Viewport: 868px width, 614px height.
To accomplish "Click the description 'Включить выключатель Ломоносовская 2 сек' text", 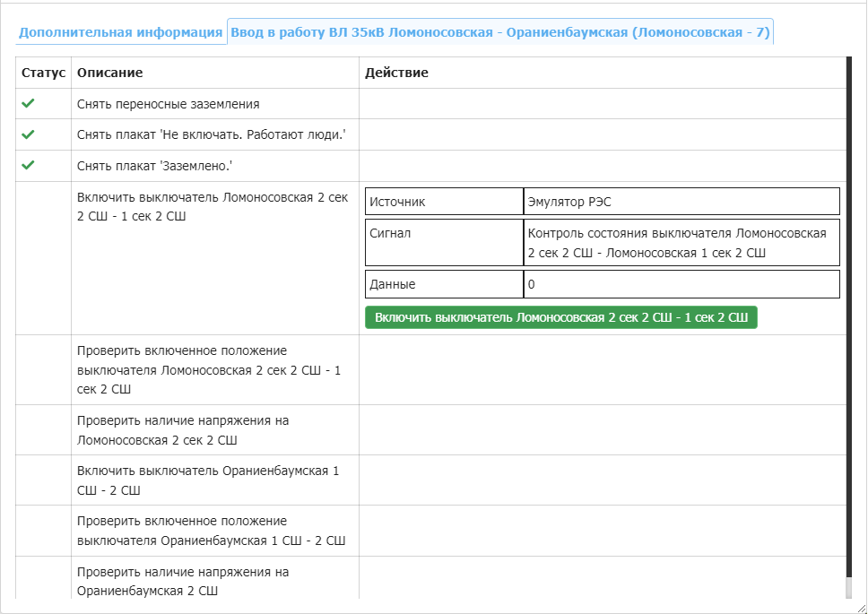I will [x=213, y=207].
